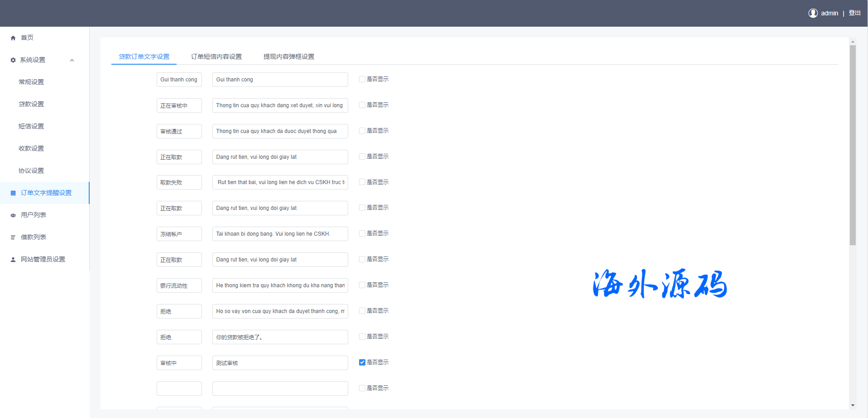Enable 是否显示 for first Gui thanh cong row
Image resolution: width=868 pixels, height=418 pixels.
[x=362, y=79]
